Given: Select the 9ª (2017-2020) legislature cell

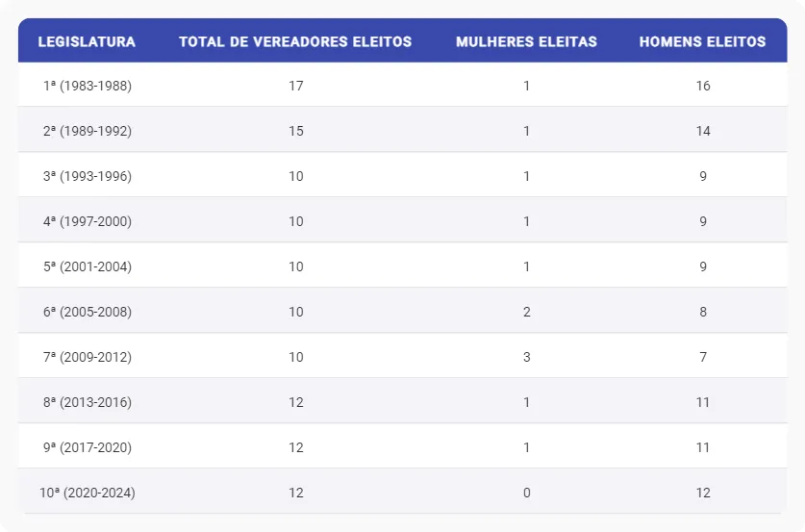Looking at the screenshot, I should (88, 447).
